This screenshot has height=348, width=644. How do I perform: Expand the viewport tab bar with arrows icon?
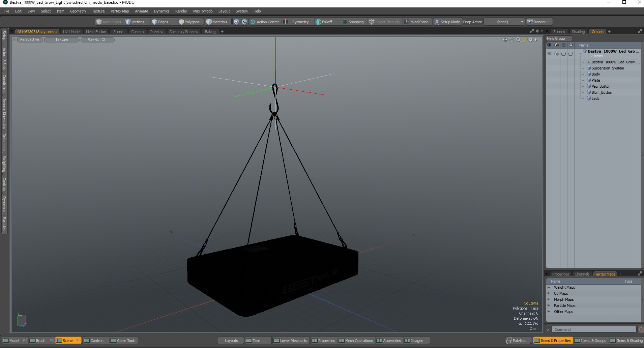(531, 31)
